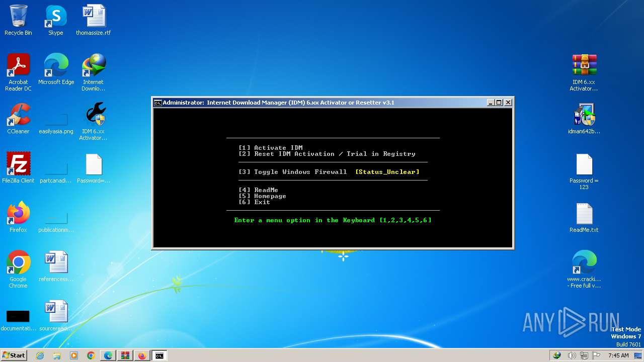Select the Password=... file in left columns
Image resolution: width=644 pixels, height=362 pixels.
coord(94,168)
